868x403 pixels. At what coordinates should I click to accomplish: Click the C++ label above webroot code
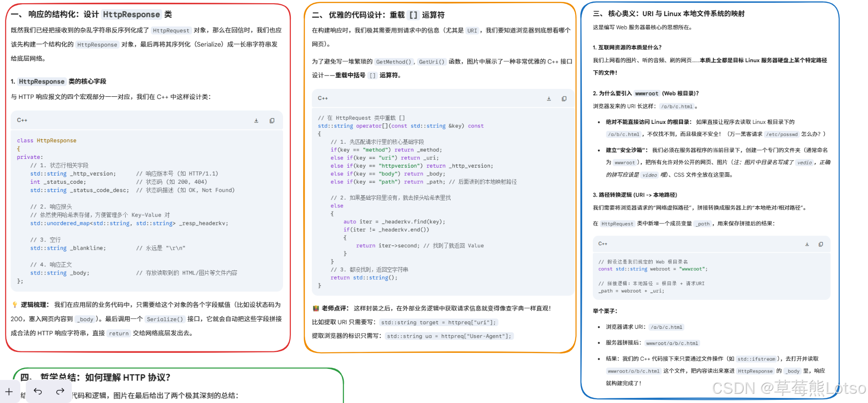(x=603, y=244)
